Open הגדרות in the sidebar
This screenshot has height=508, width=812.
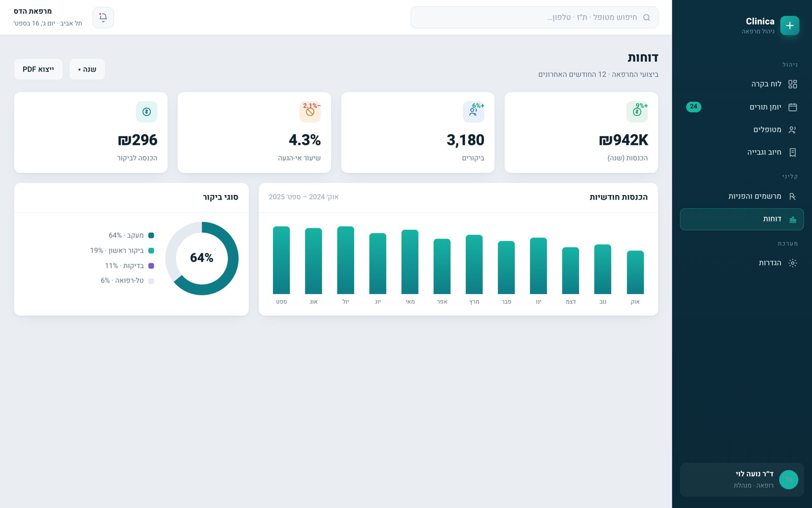pyautogui.click(x=741, y=263)
